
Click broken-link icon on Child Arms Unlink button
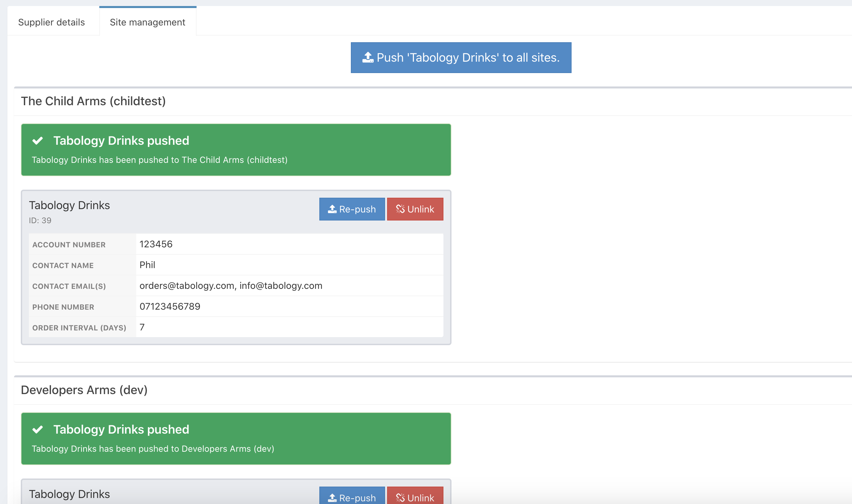400,209
